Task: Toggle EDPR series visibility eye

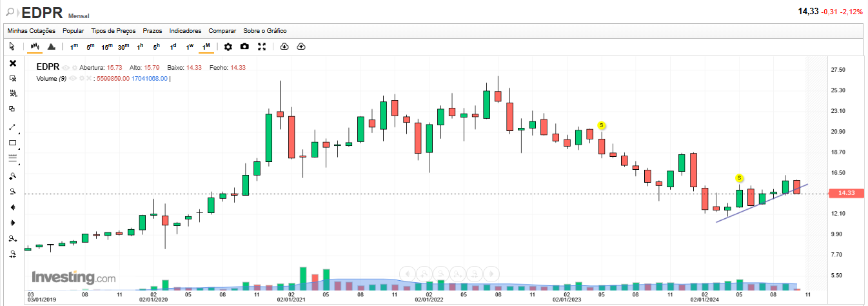Action: click(66, 68)
